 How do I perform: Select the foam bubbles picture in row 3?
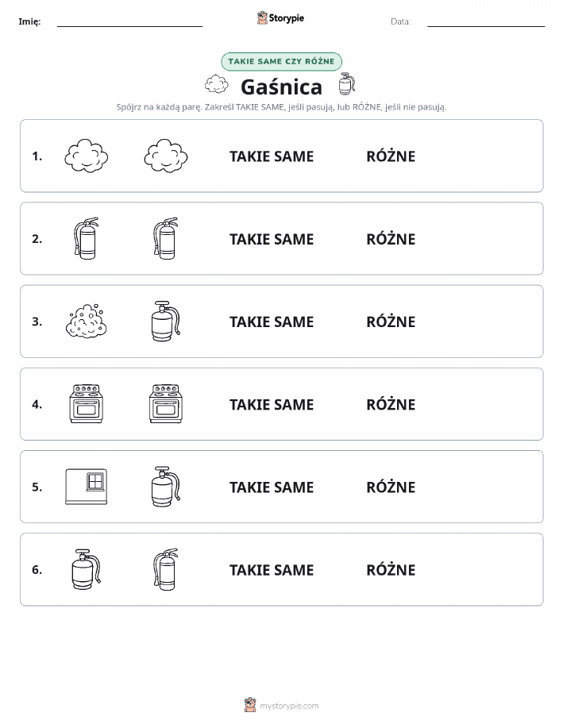point(87,322)
